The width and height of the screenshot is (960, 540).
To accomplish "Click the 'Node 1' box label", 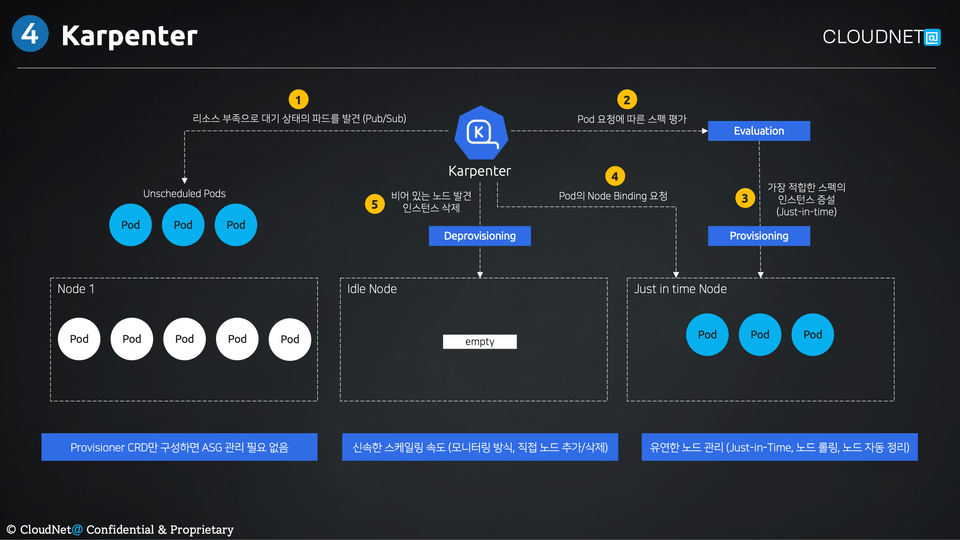I will pyautogui.click(x=76, y=289).
